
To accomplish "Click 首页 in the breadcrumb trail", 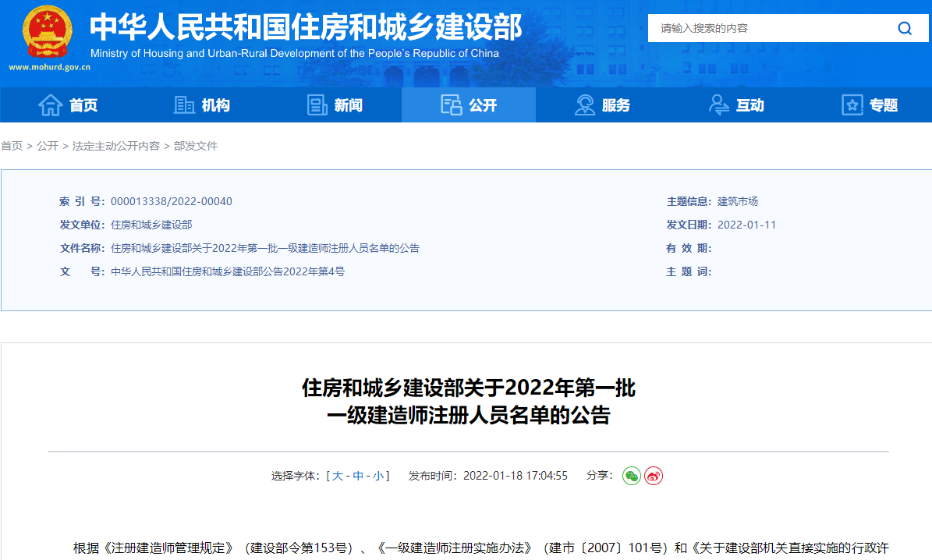I will (11, 146).
